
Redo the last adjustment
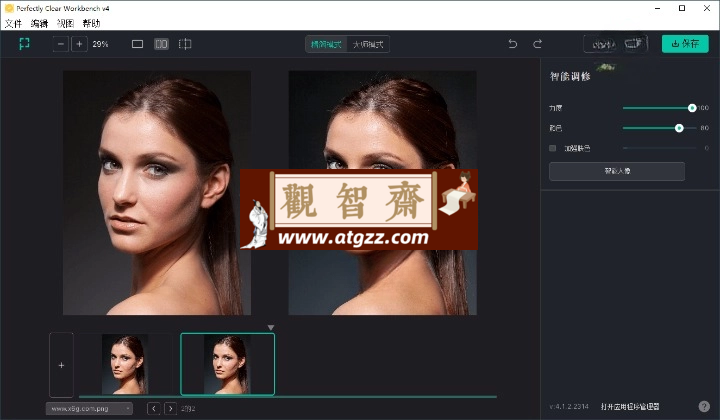coord(537,44)
